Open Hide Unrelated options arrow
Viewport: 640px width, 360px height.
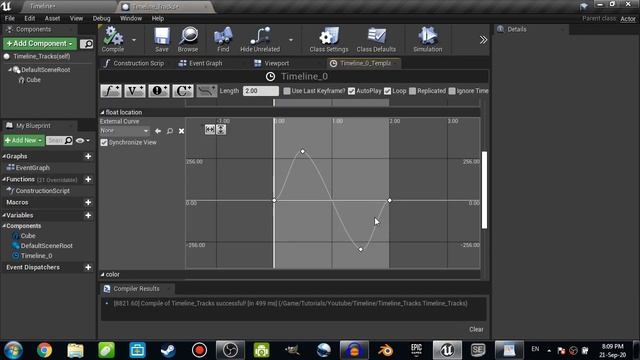(x=291, y=40)
